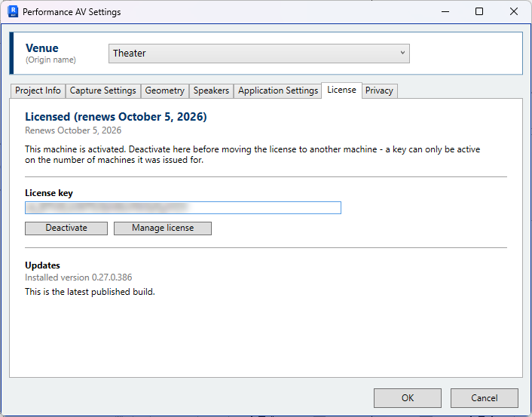Open the Privacy tab

click(x=379, y=90)
